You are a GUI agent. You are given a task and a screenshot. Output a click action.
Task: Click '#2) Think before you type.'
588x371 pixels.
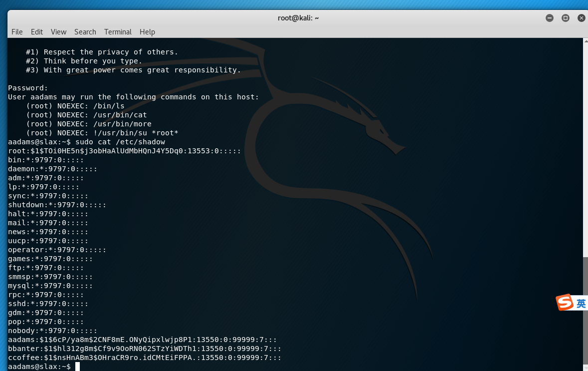coord(84,61)
